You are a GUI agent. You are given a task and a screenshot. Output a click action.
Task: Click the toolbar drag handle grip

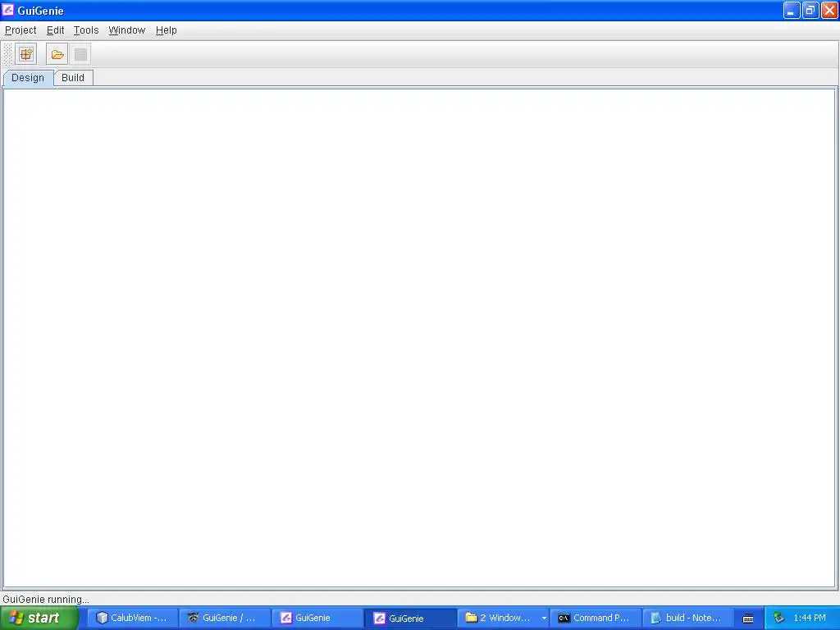click(7, 54)
